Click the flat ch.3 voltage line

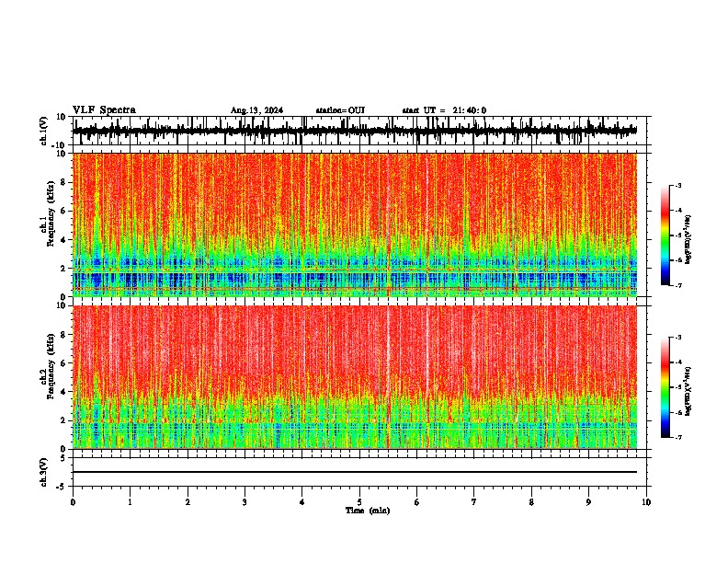355,472
